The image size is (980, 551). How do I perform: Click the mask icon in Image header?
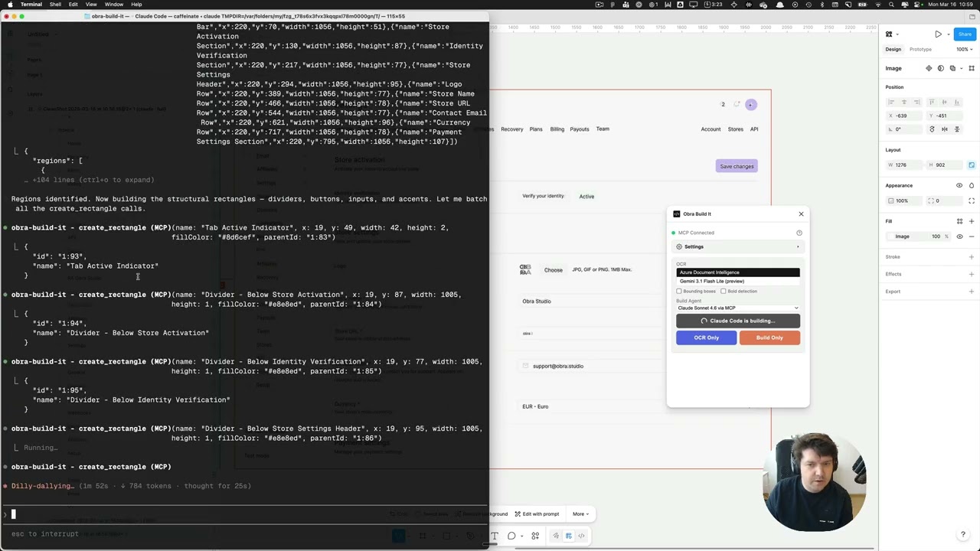[941, 68]
